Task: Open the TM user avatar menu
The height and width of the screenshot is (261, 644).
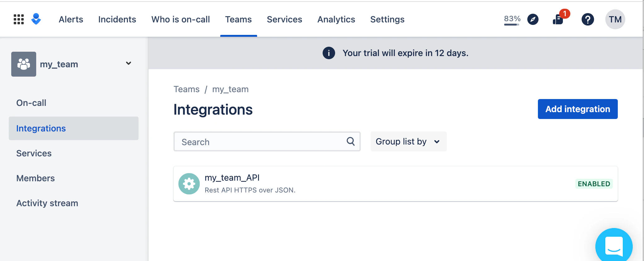Action: 615,19
